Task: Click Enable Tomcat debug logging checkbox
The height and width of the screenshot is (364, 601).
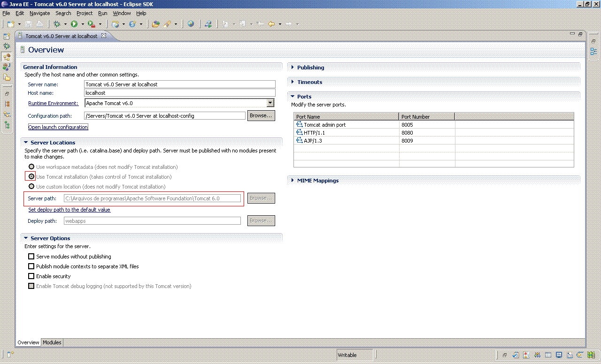Action: click(31, 286)
